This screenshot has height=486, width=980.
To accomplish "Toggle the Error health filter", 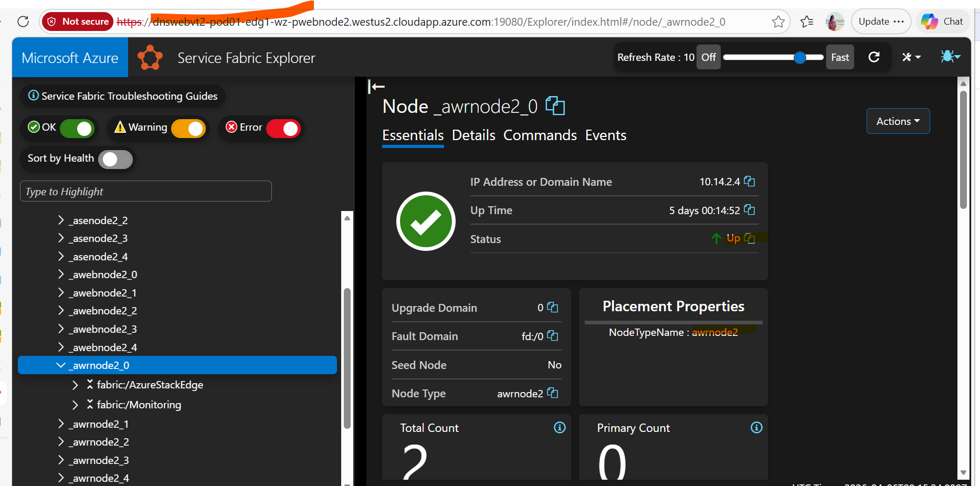I will (283, 128).
